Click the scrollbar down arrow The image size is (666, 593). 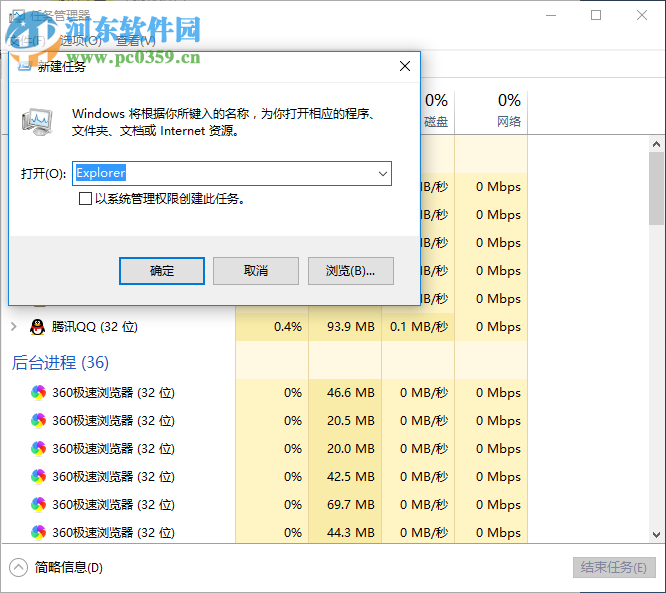pos(657,534)
